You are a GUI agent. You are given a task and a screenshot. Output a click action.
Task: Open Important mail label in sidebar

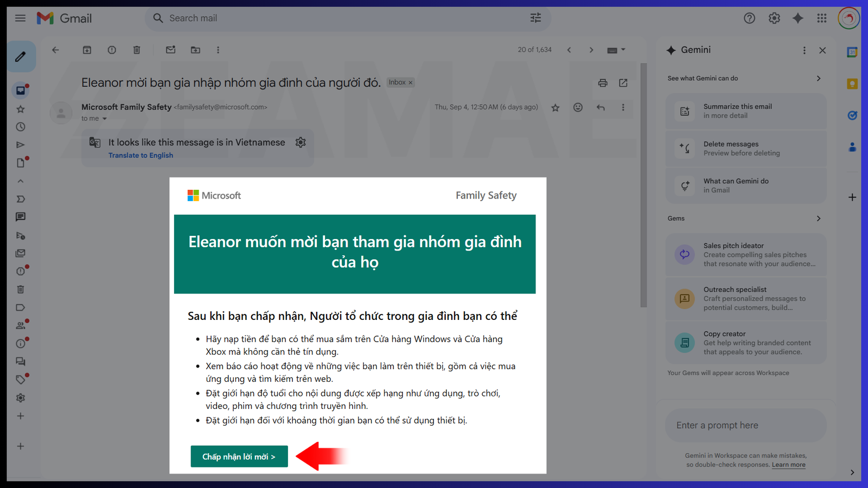click(x=21, y=199)
